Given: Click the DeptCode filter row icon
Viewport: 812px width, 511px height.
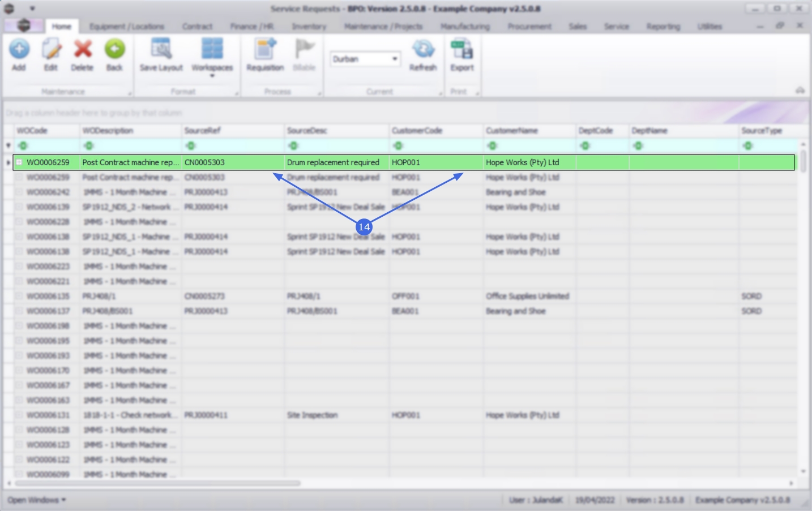Looking at the screenshot, I should [x=585, y=146].
